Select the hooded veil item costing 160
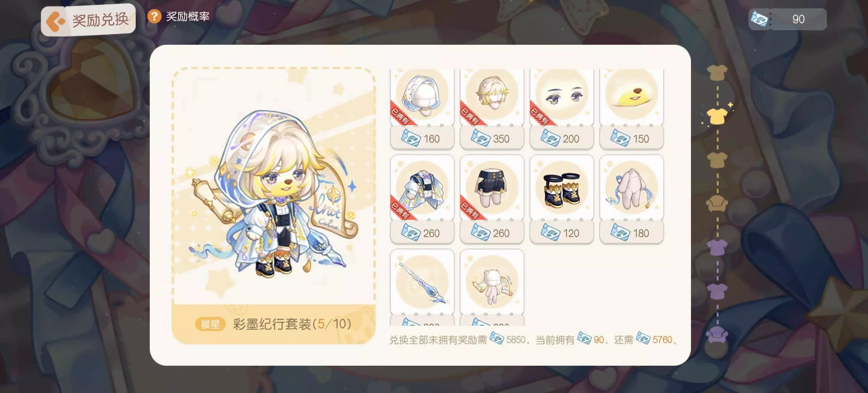 422,109
